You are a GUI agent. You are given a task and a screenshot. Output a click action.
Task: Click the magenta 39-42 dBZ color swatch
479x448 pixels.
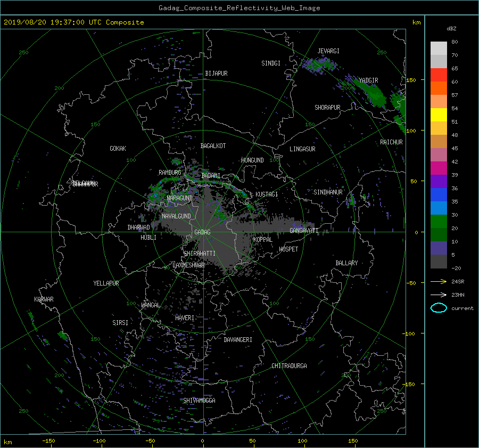click(439, 168)
